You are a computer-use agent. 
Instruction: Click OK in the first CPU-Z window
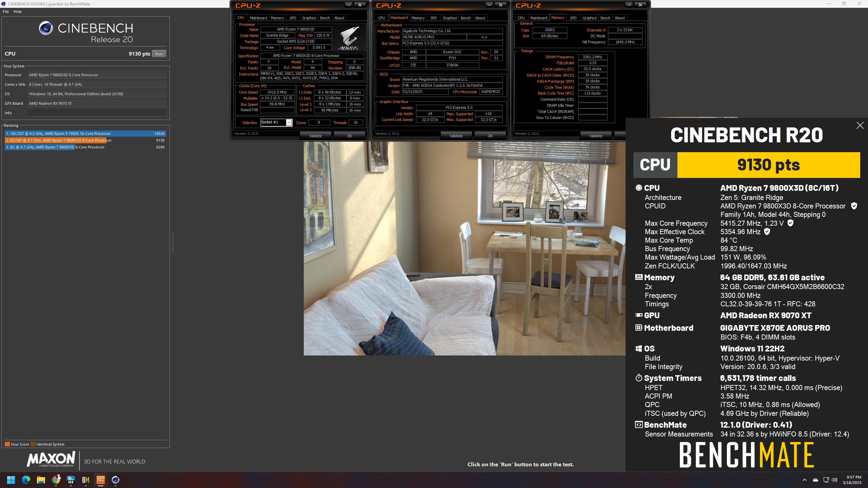349,136
